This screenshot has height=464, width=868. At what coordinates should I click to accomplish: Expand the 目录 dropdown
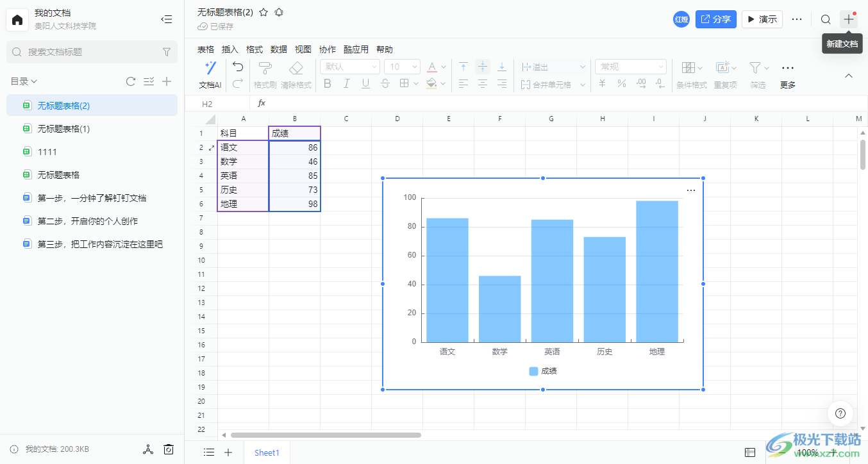24,81
